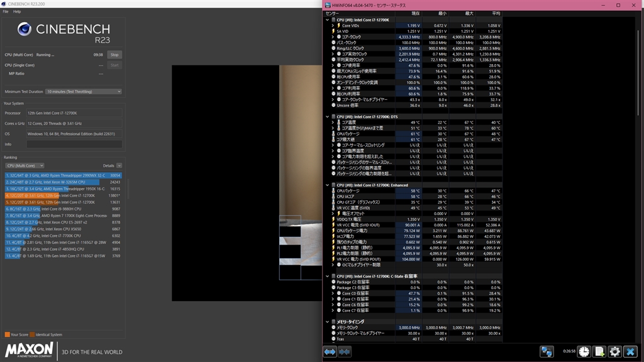Click the thermometer icon beside コア温度

click(339, 123)
